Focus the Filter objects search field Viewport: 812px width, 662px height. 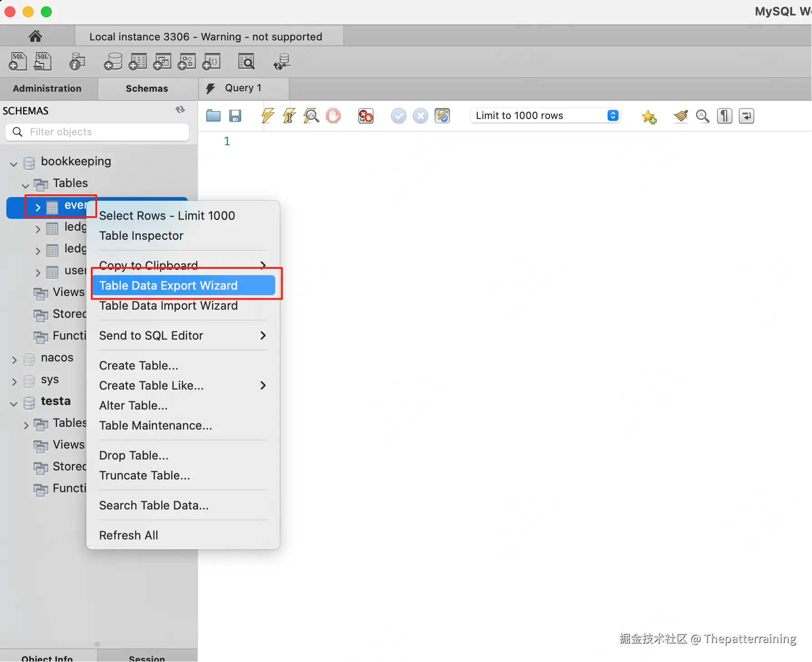pyautogui.click(x=97, y=132)
